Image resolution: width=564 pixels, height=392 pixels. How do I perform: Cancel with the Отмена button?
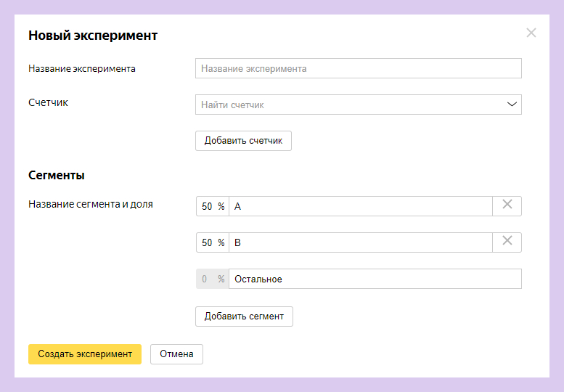176,354
